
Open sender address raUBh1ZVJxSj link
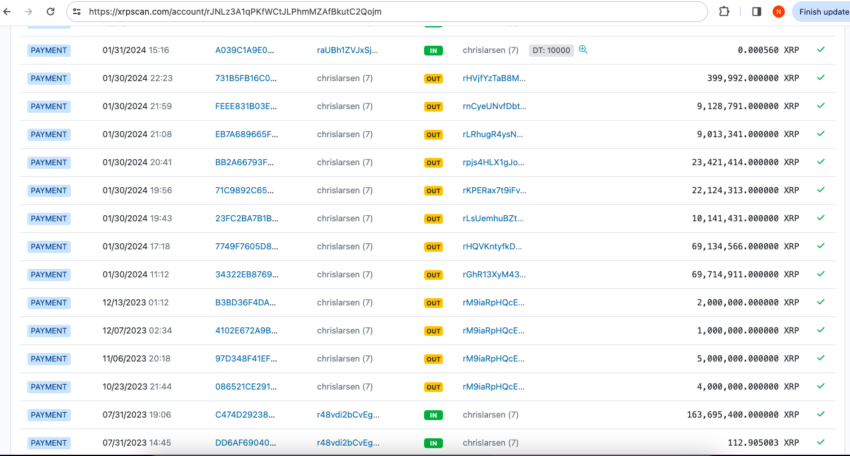coord(347,50)
